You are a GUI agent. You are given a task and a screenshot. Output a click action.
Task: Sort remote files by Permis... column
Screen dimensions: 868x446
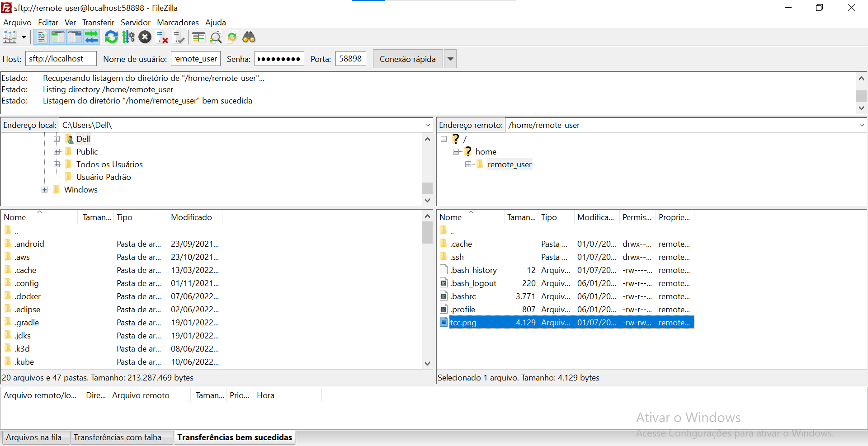click(637, 217)
